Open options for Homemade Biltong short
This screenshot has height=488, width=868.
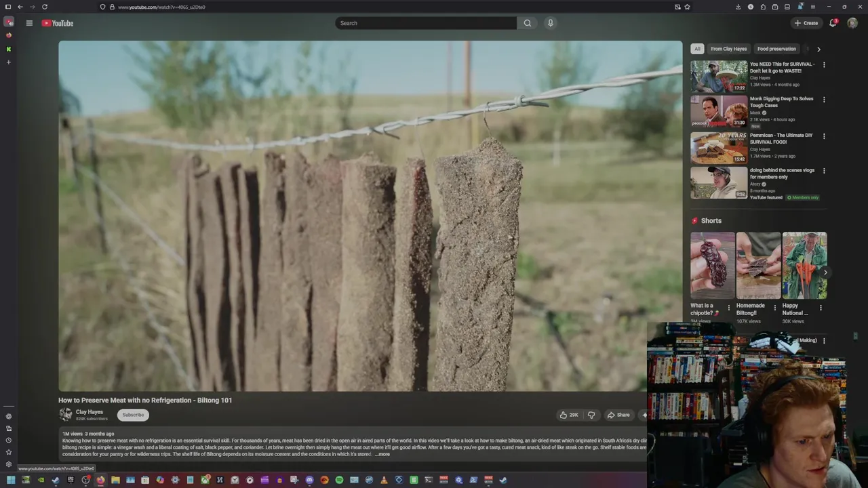[775, 308]
